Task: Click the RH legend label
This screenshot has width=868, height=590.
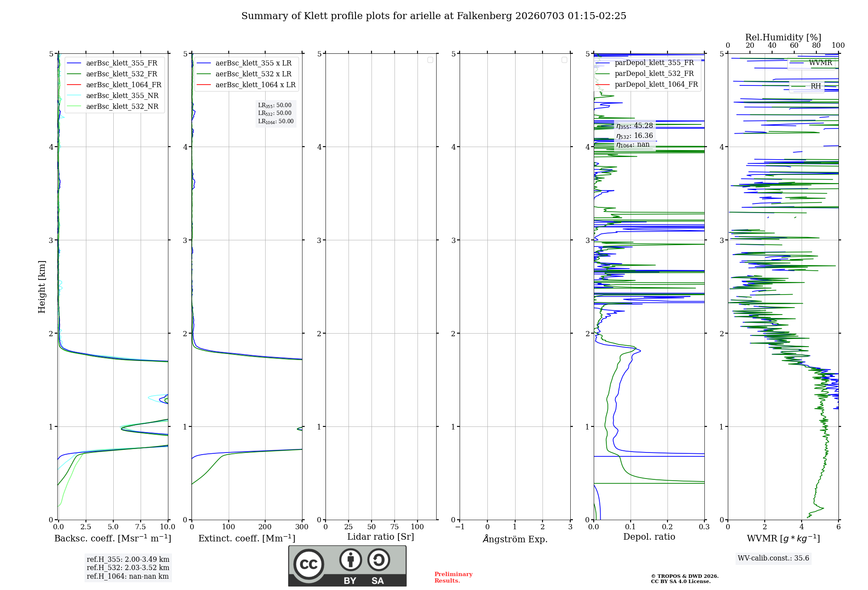Action: tap(816, 86)
